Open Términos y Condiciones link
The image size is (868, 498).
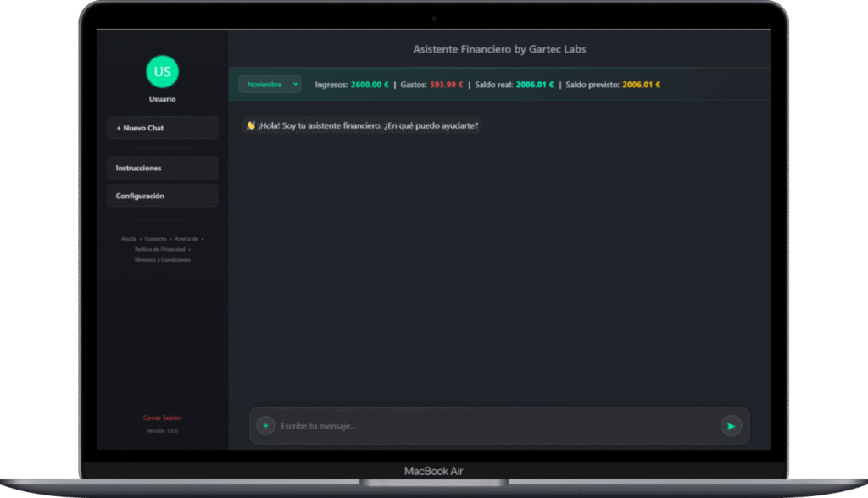click(162, 260)
